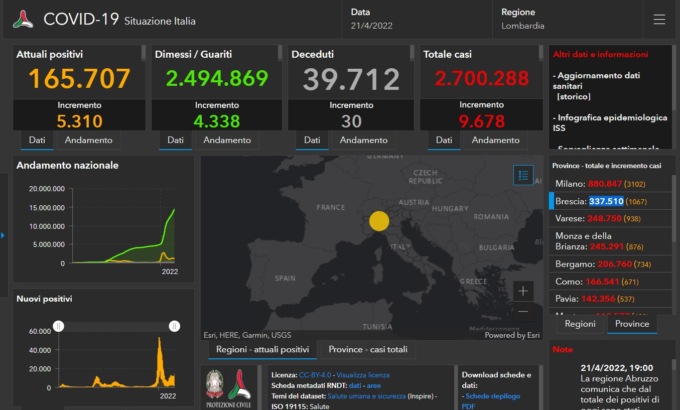This screenshot has height=410, width=680.
Task: Switch to Regioni - attuali positivi map tab
Action: pos(262,350)
